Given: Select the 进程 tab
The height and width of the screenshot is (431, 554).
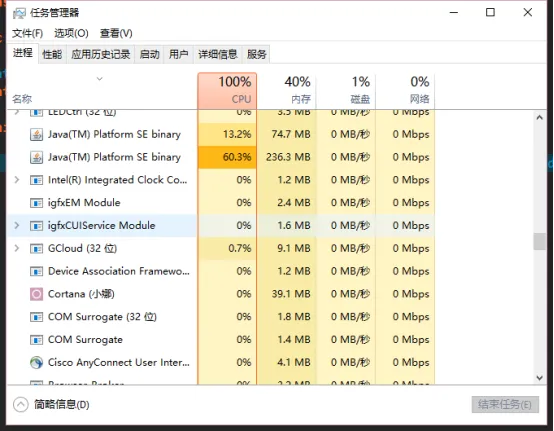Looking at the screenshot, I should click(x=23, y=53).
